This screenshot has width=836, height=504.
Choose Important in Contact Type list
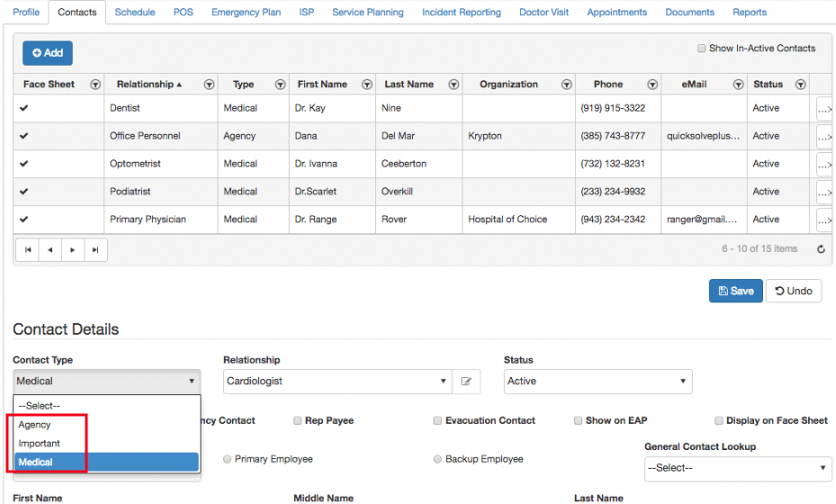[x=106, y=443]
